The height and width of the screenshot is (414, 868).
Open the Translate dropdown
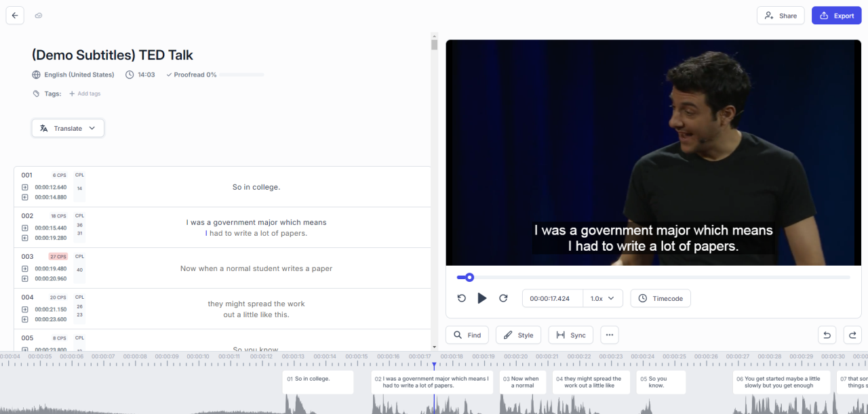[68, 128]
